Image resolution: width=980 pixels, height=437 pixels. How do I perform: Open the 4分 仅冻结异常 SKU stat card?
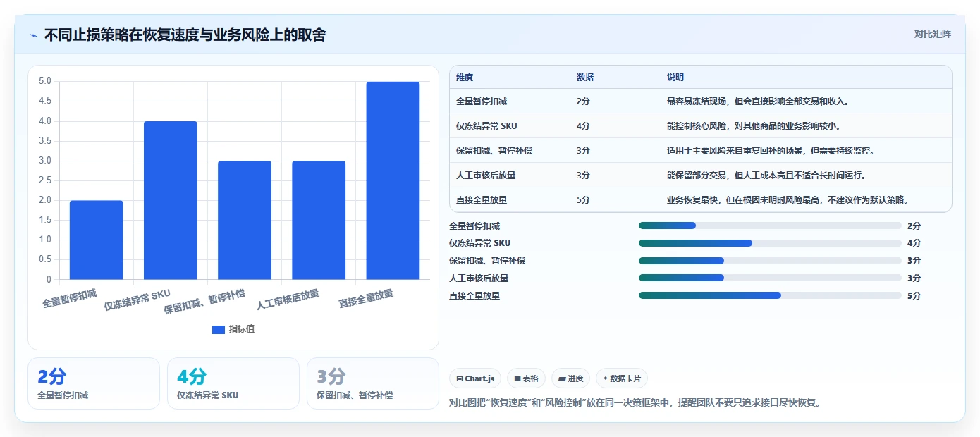(x=233, y=383)
